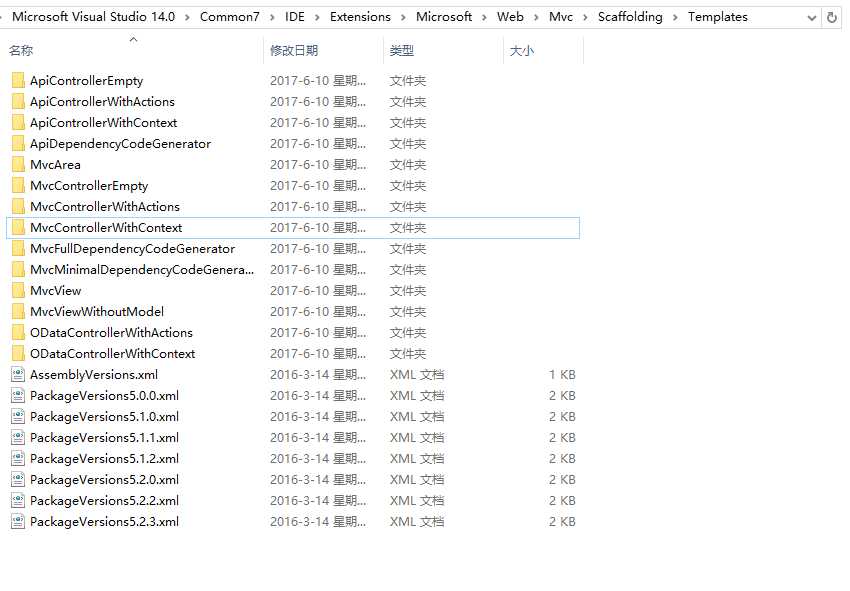The width and height of the screenshot is (850, 591).
Task: Click the MvcMinimalDependencyCodeGenera... folder icon
Action: coord(18,270)
